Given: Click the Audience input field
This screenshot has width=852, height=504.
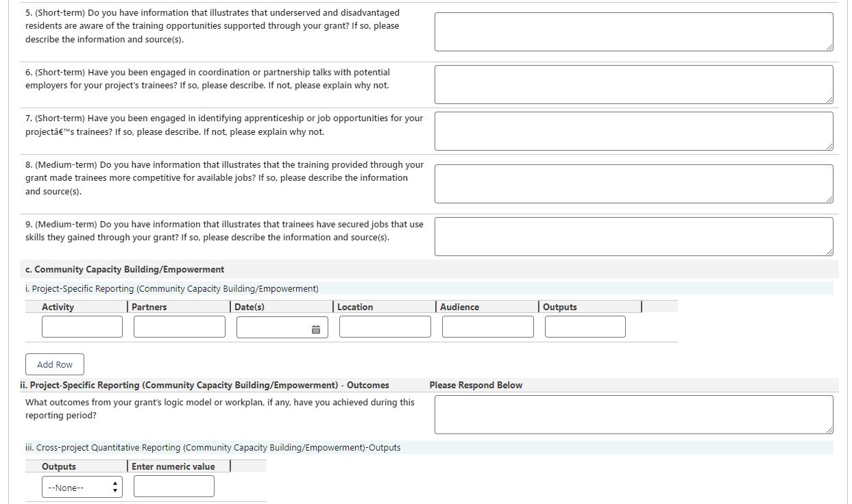Looking at the screenshot, I should pyautogui.click(x=488, y=327).
